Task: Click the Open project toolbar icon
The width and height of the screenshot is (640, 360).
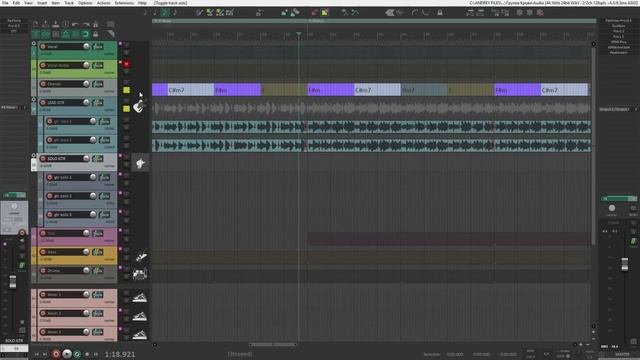Action: (x=45, y=24)
